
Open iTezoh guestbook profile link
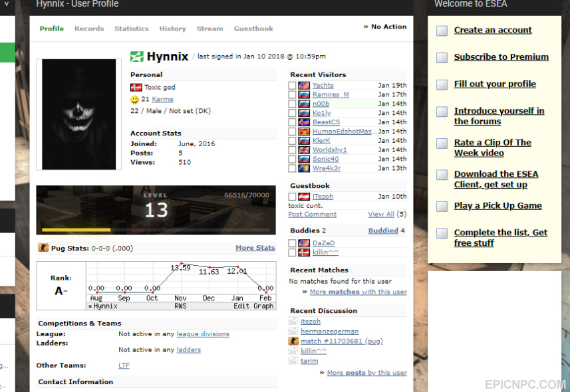tap(323, 197)
